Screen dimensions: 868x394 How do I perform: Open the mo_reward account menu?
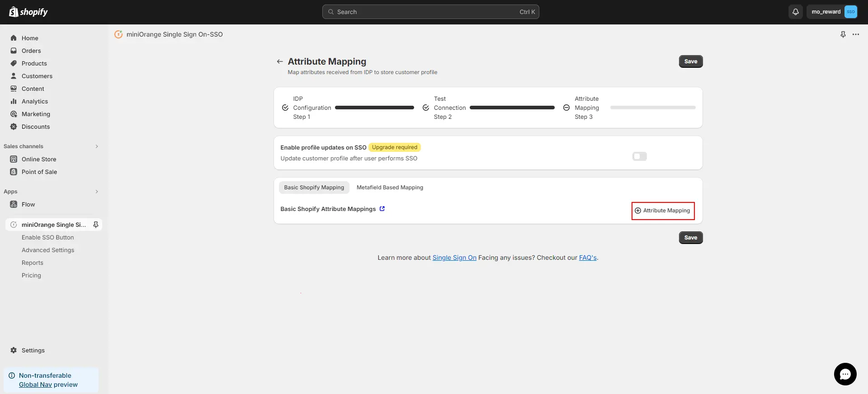tap(832, 12)
